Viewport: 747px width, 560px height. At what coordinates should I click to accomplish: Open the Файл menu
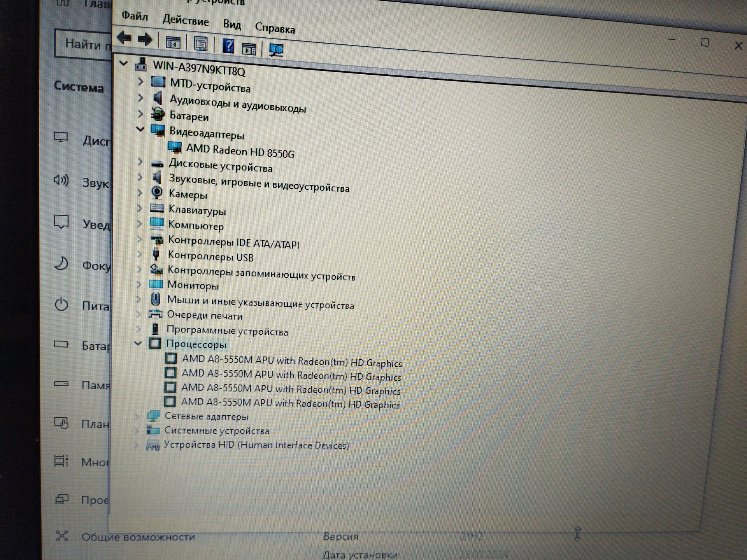click(x=135, y=16)
